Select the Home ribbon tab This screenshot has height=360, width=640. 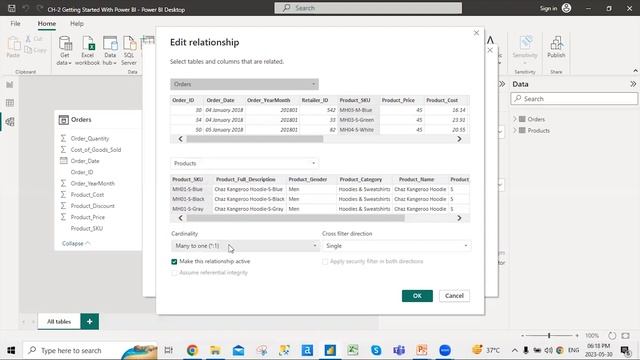[47, 24]
